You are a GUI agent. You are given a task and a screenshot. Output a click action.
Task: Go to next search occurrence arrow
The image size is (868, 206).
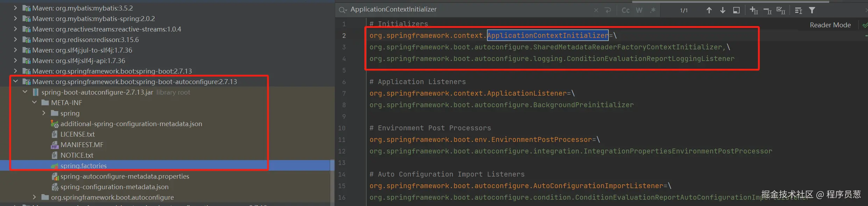[x=722, y=10]
